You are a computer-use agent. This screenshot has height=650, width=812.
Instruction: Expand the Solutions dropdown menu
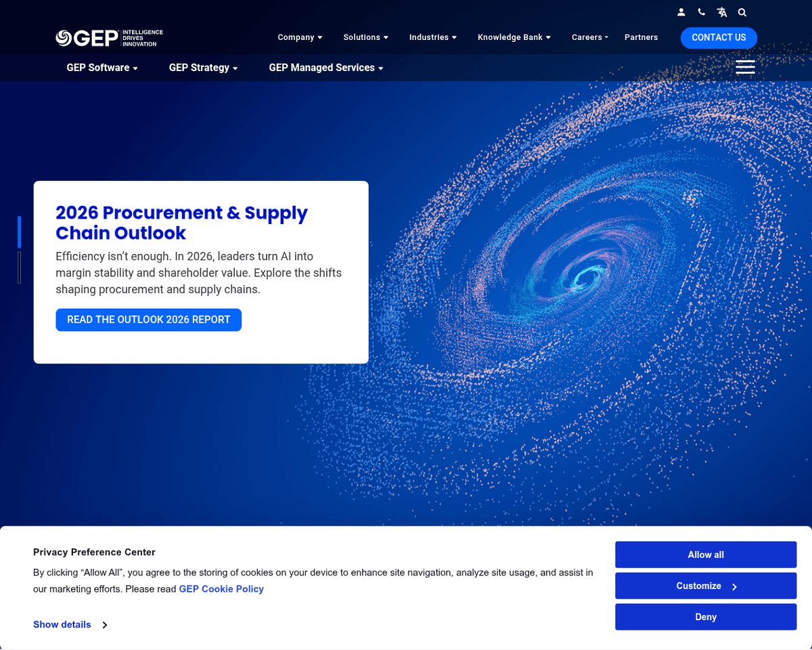(x=365, y=37)
